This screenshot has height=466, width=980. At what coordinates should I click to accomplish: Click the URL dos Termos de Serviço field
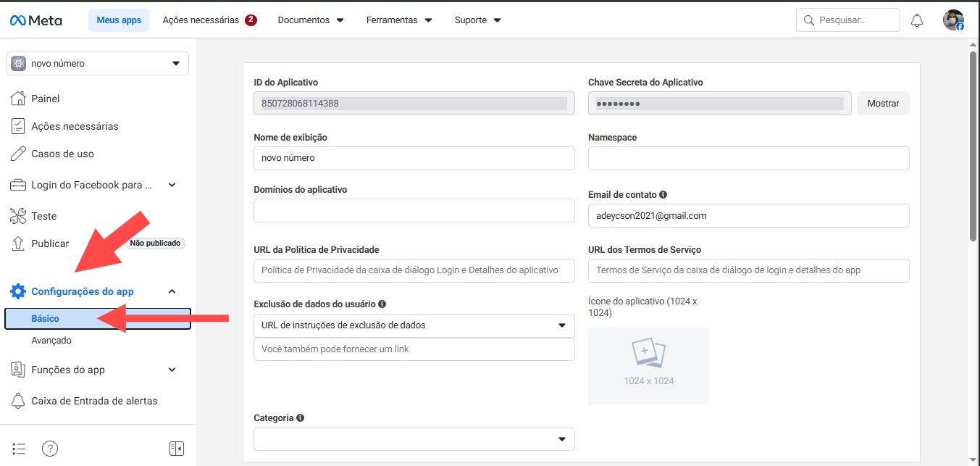coord(749,270)
